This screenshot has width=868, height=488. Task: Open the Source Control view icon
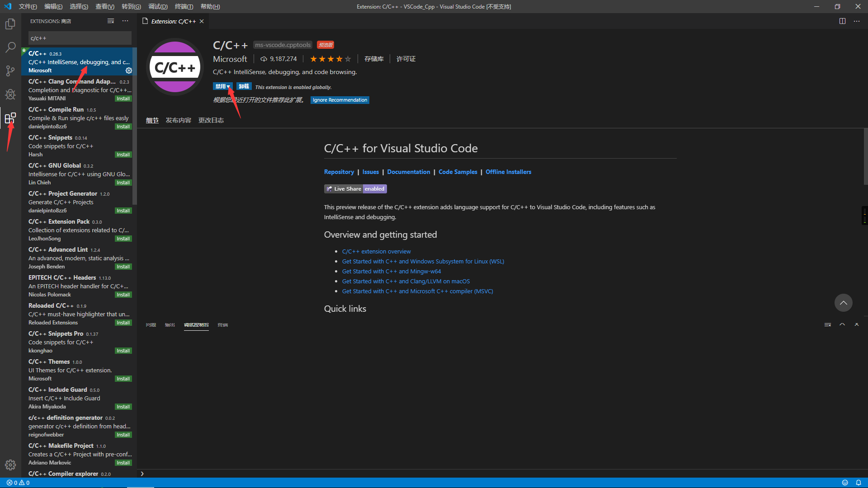pyautogui.click(x=10, y=70)
